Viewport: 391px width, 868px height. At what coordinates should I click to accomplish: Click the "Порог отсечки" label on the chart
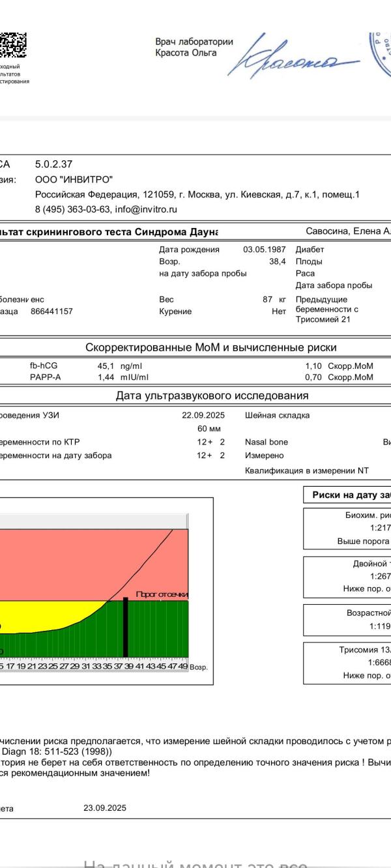click(162, 595)
